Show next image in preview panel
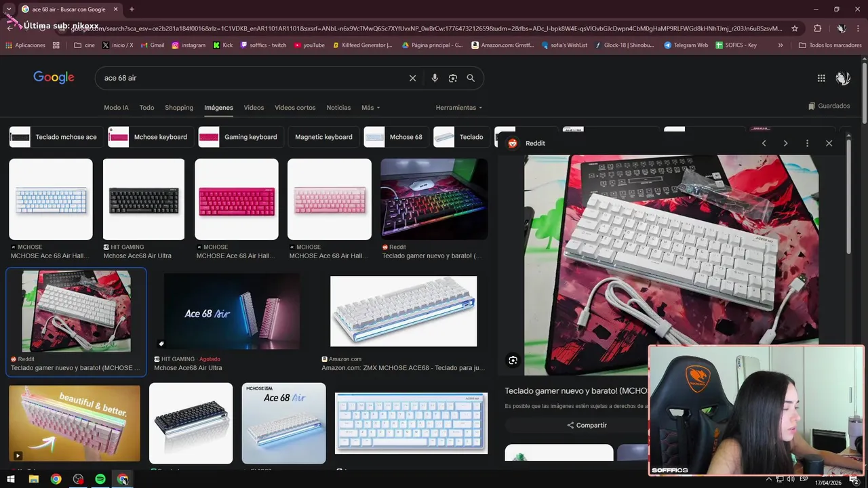868x488 pixels. pos(785,143)
